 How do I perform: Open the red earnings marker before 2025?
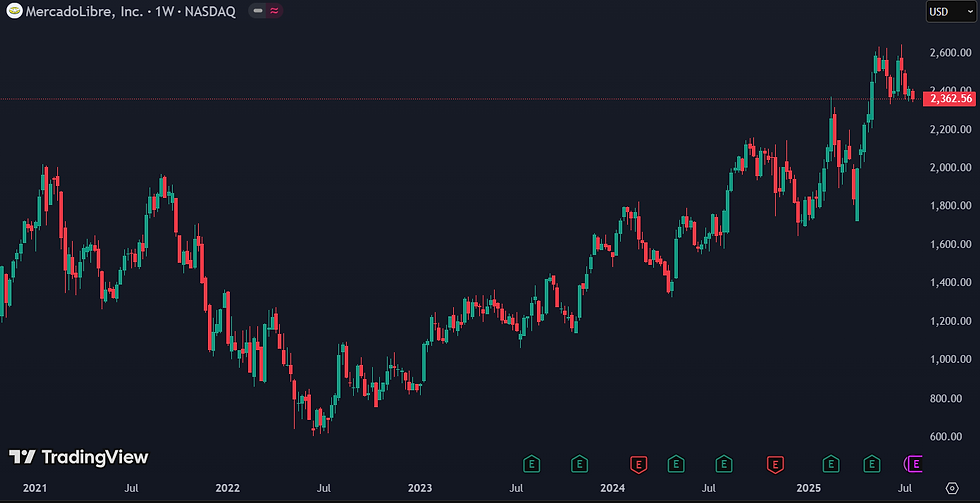click(775, 464)
